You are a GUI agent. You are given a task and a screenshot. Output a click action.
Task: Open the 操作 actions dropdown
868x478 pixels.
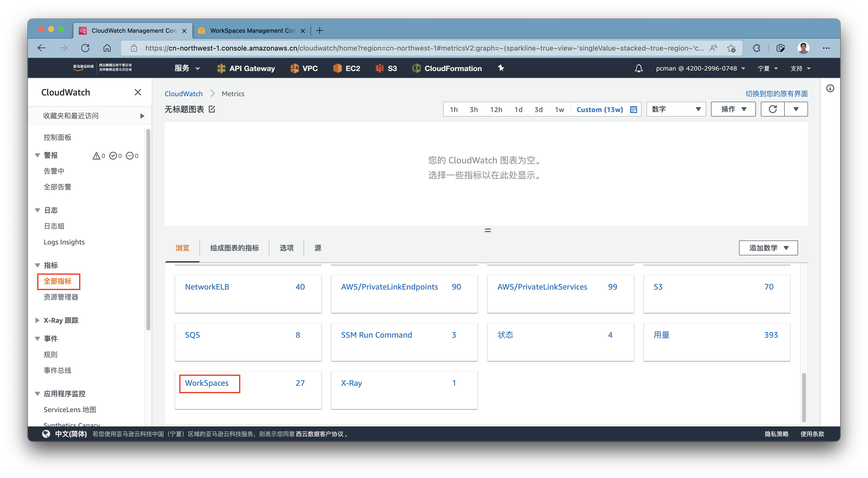coord(733,109)
